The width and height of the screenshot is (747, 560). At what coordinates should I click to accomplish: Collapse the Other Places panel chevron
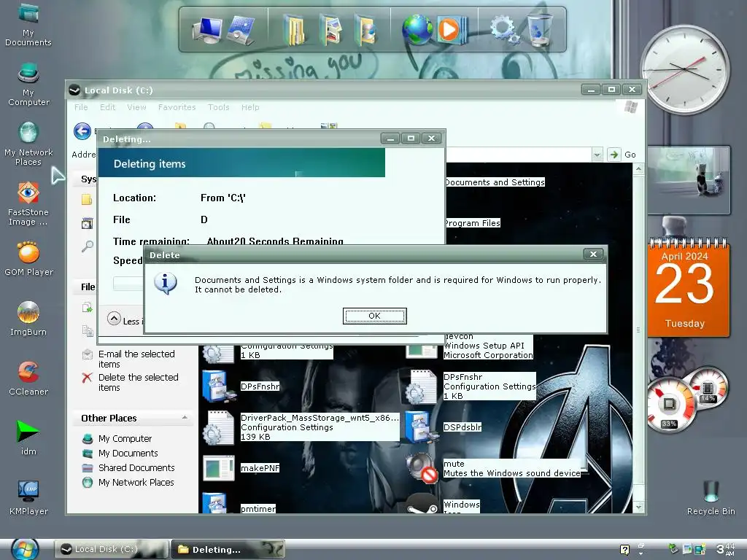pyautogui.click(x=185, y=418)
